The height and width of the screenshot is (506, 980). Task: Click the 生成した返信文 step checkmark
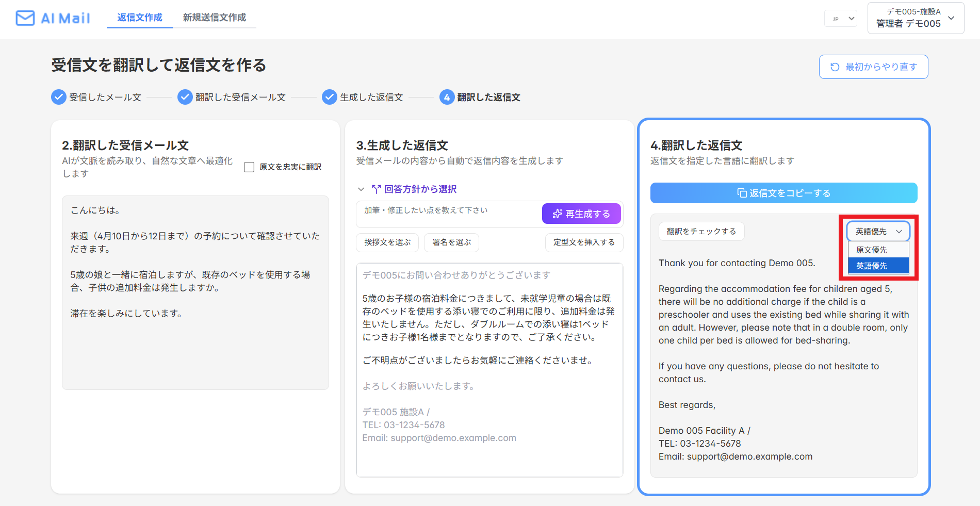point(330,97)
